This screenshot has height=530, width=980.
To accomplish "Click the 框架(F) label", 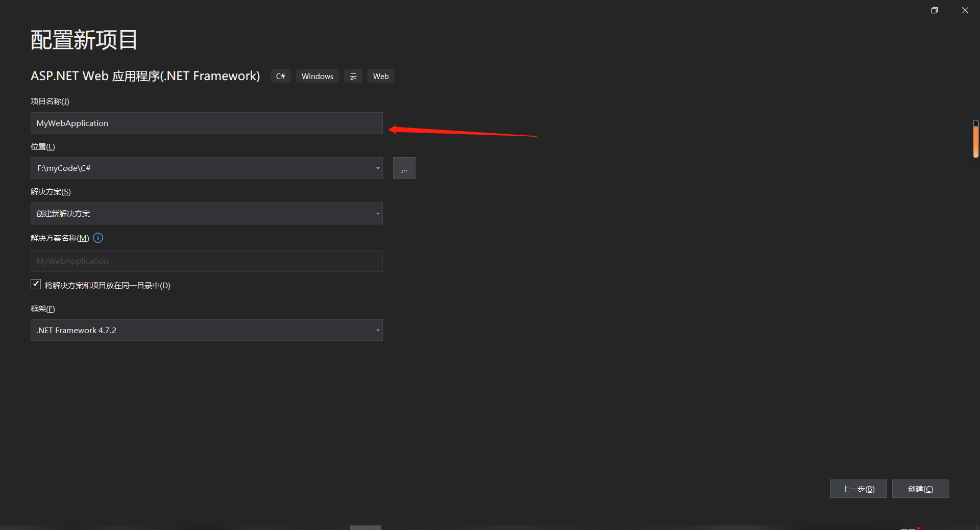I will [x=42, y=309].
